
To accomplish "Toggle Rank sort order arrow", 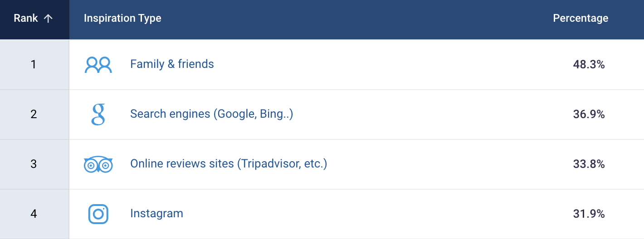I will click(48, 19).
